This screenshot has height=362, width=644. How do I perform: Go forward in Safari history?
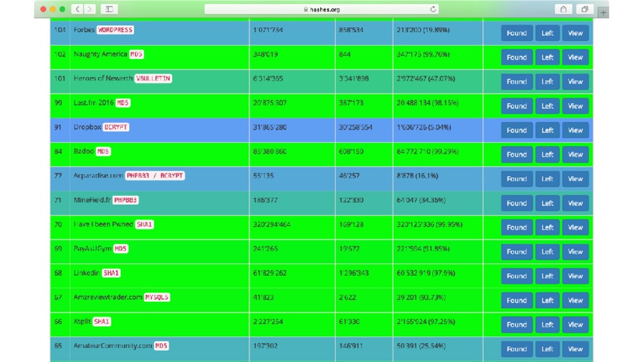tap(89, 9)
